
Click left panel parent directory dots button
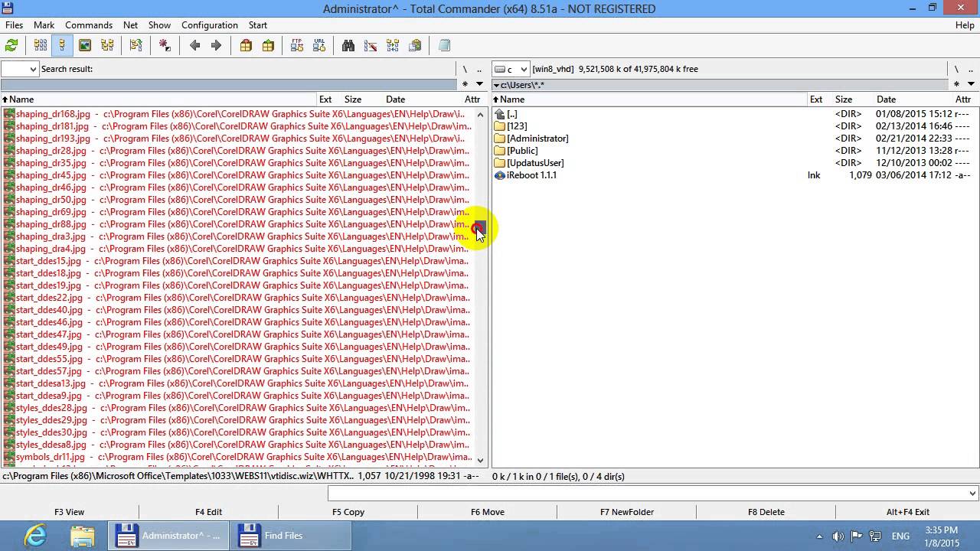[x=479, y=69]
